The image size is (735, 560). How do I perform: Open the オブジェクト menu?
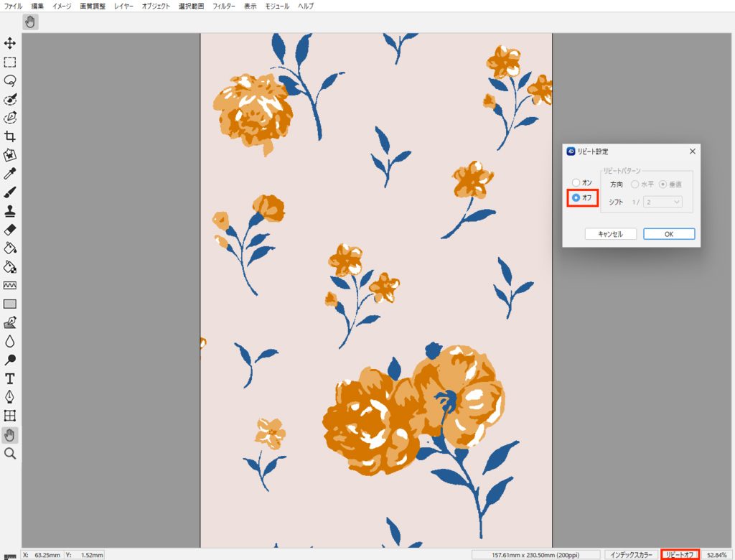tap(156, 6)
